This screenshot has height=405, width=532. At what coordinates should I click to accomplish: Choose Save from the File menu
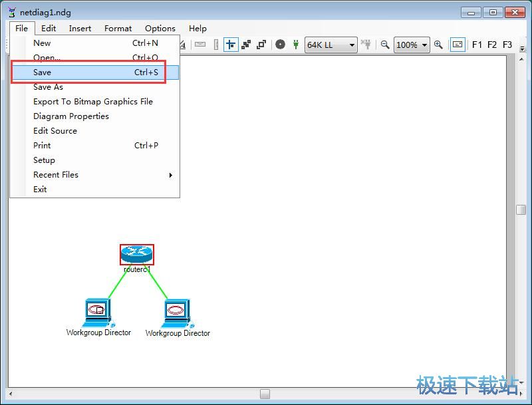pyautogui.click(x=94, y=72)
